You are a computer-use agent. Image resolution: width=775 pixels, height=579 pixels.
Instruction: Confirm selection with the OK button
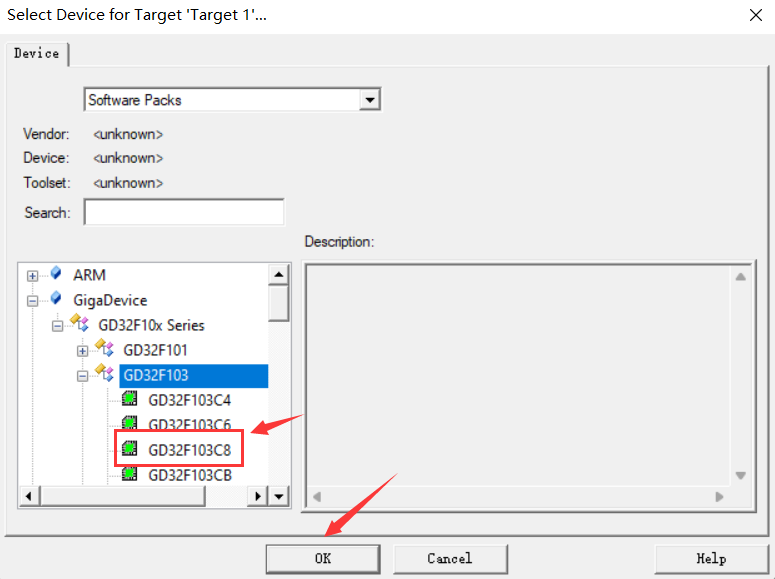coord(323,559)
